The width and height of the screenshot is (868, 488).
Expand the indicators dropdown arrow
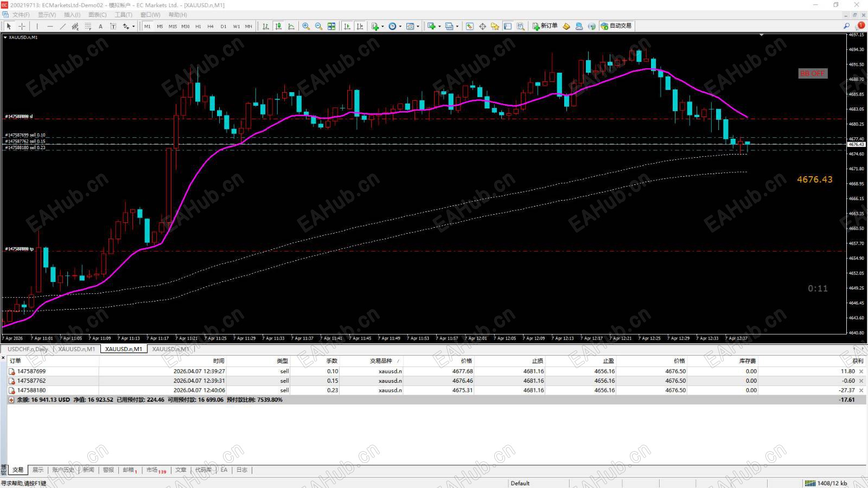pos(382,26)
